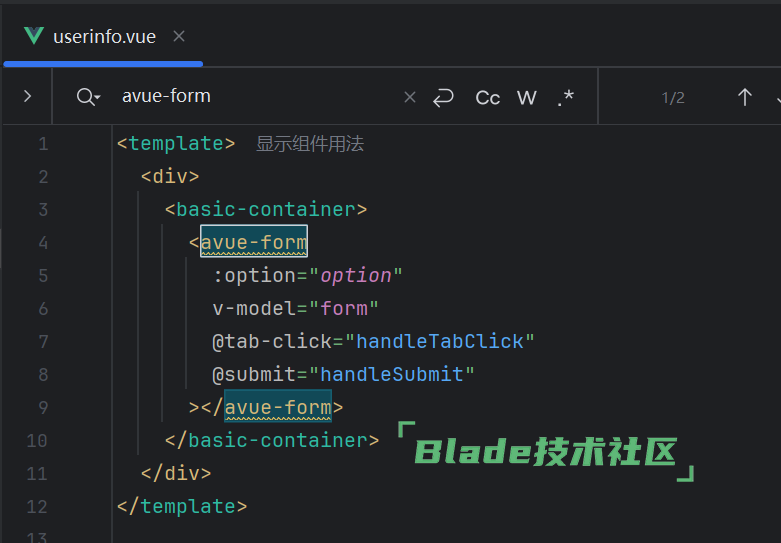
Task: Click the Vue logo icon in tab
Action: click(x=34, y=36)
